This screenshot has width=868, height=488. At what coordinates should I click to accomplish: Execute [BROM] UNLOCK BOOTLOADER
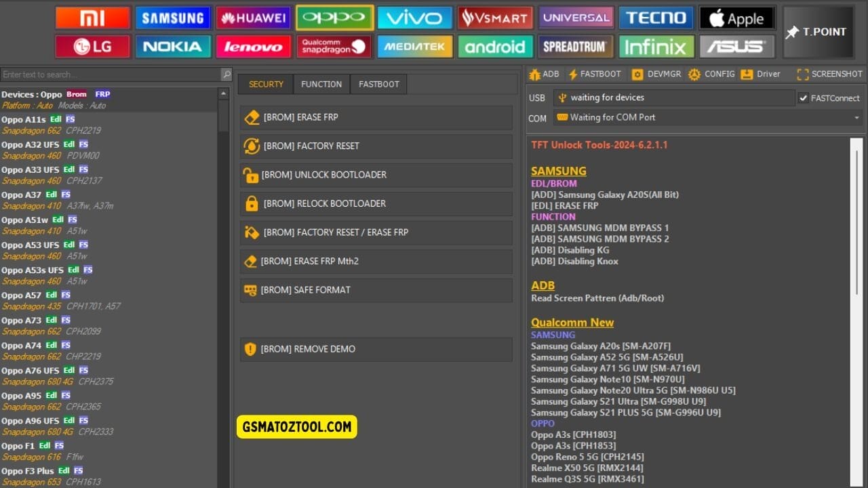tap(376, 174)
